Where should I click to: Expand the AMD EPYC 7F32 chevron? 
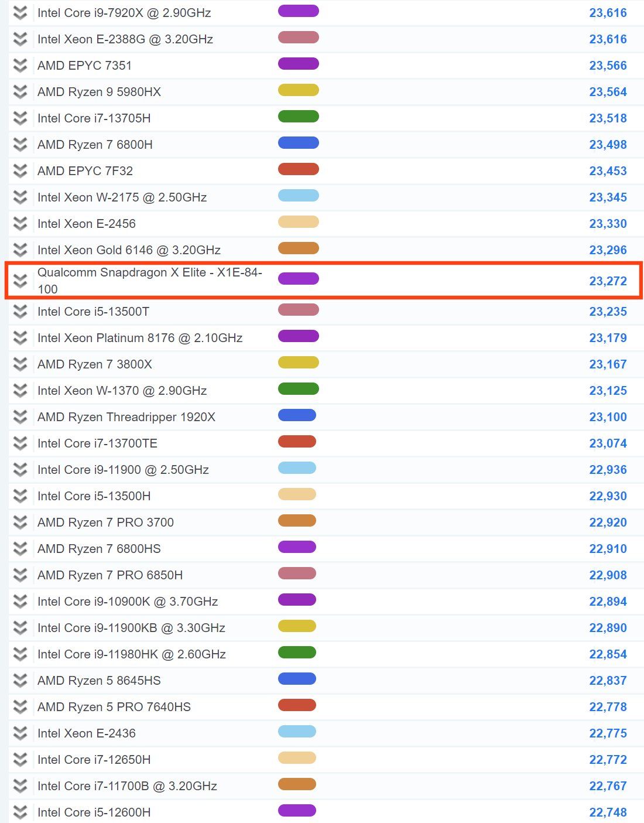20,171
